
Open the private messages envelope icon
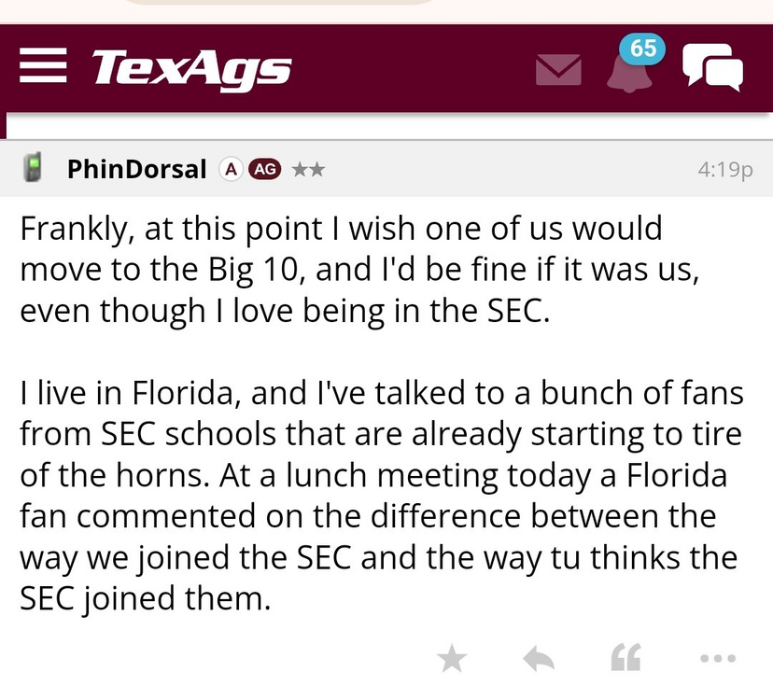(x=558, y=71)
